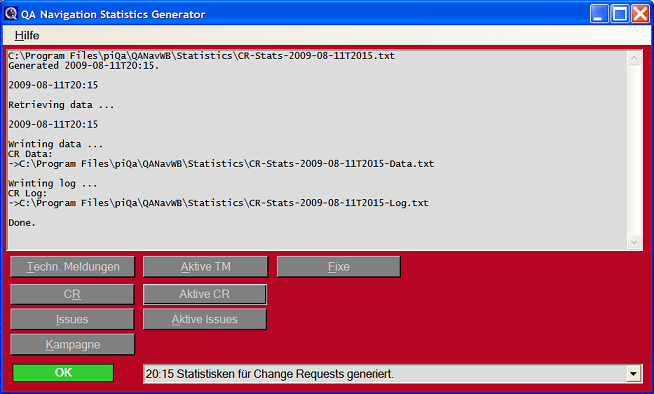Choose the Issues button
This screenshot has height=394, width=654.
pos(72,319)
